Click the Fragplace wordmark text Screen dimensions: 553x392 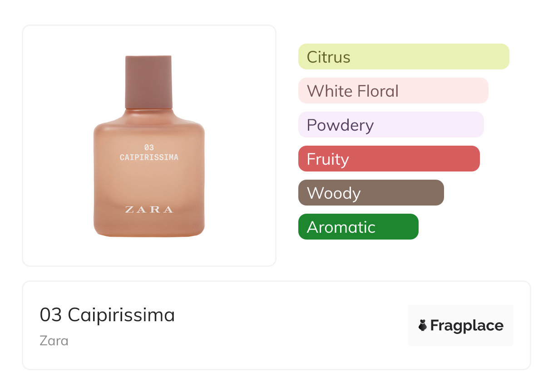467,326
